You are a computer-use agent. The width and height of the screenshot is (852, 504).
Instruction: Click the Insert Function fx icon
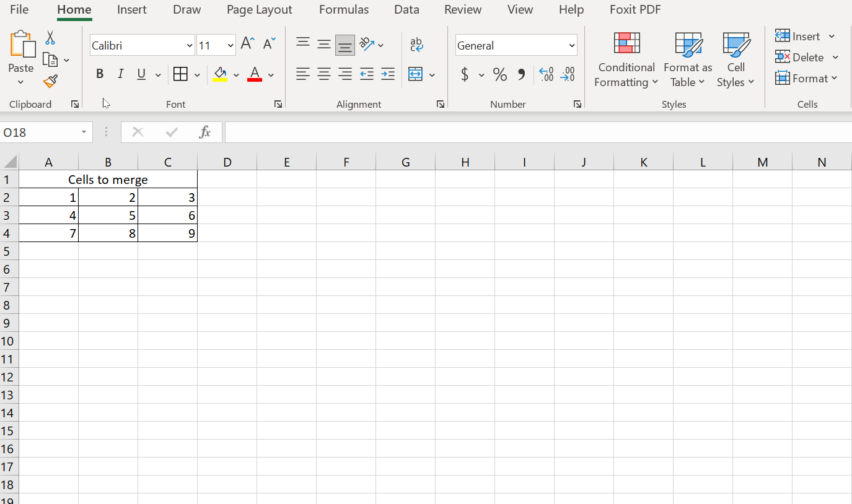pos(205,132)
